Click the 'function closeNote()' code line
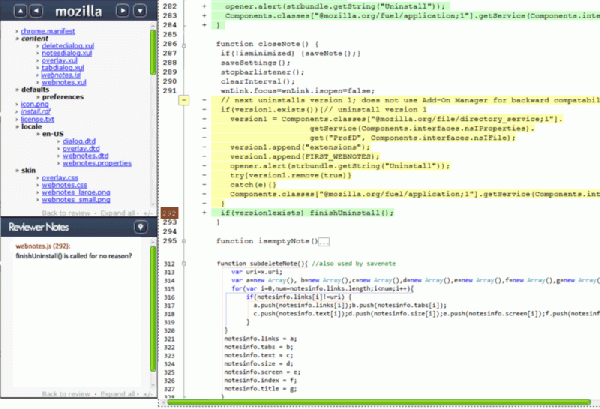Image resolution: width=600 pixels, height=409 pixels. pyautogui.click(x=267, y=44)
